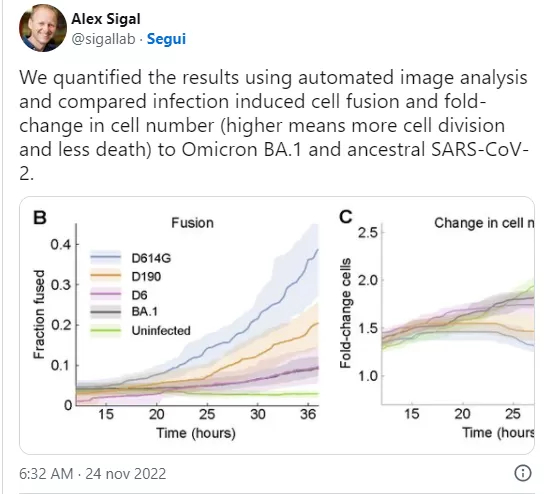Open the tweet info icon

[x=523, y=473]
